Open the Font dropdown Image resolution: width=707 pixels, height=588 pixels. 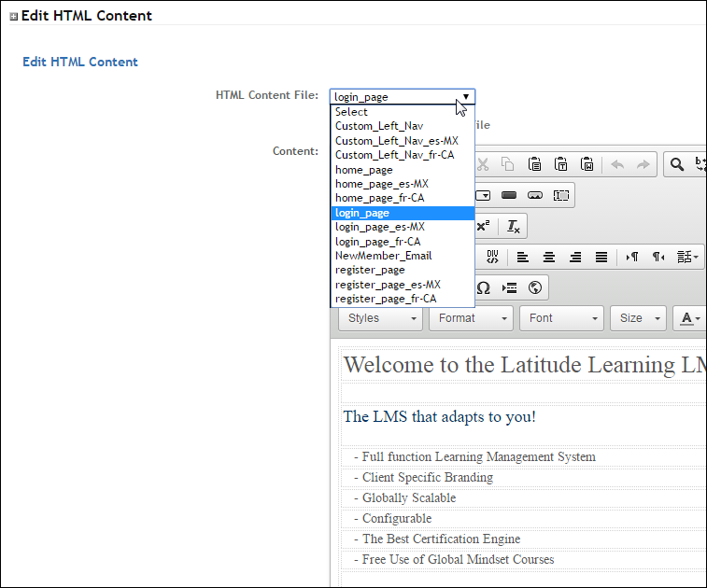coord(562,318)
